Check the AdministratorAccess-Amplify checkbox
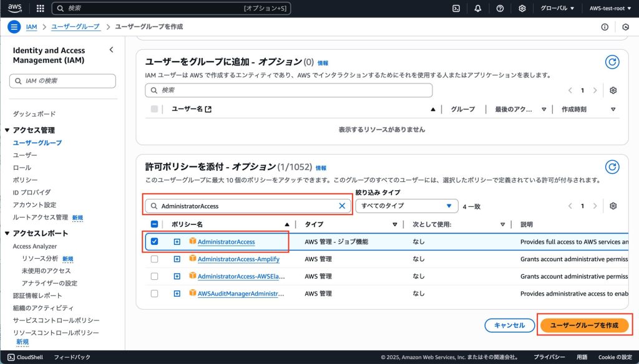The image size is (639, 364). pos(155,259)
